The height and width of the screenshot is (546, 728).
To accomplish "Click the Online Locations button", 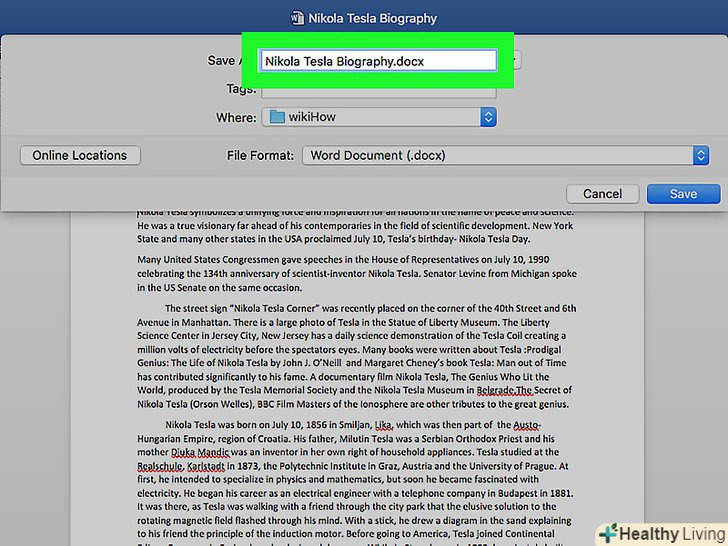I will [80, 156].
